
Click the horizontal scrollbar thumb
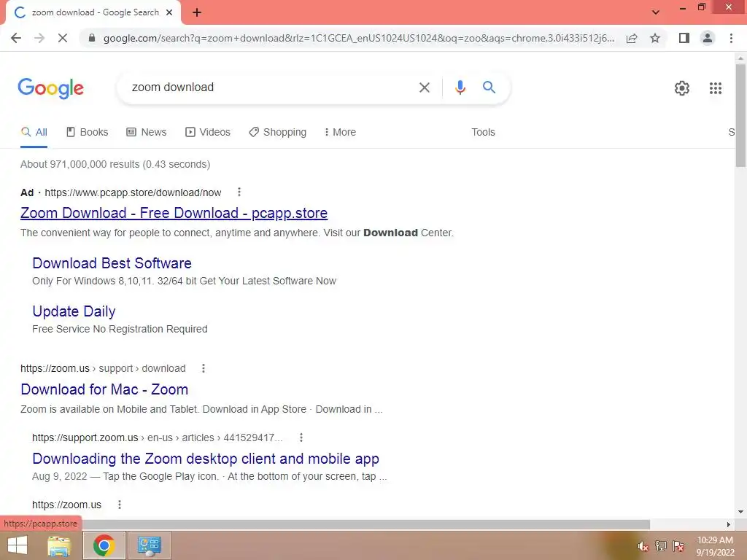point(366,524)
